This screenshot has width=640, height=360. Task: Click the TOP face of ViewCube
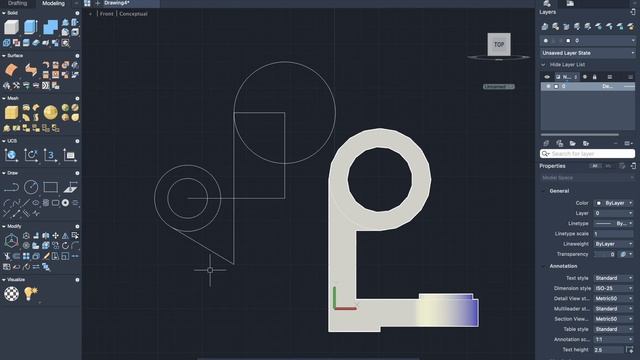[499, 44]
